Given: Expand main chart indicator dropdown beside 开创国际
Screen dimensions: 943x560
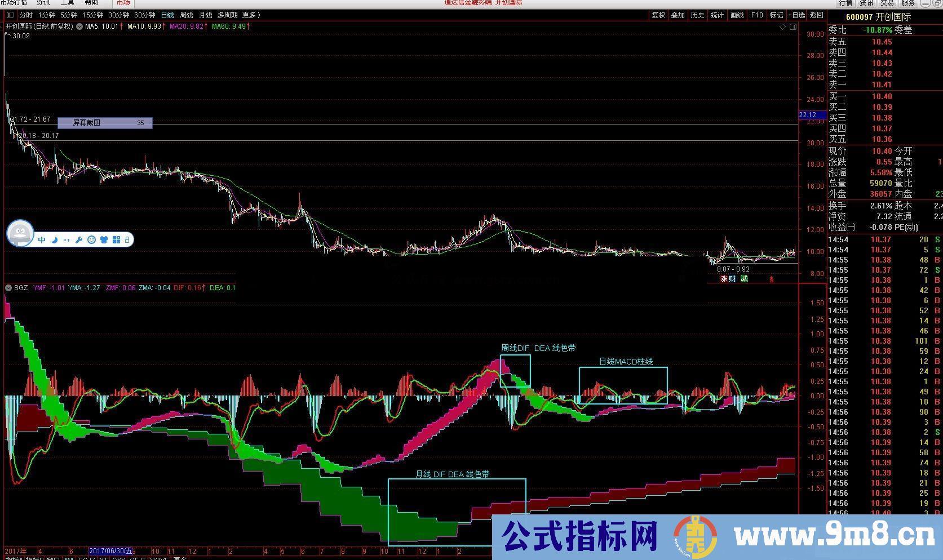Looking at the screenshot, I should point(79,26).
